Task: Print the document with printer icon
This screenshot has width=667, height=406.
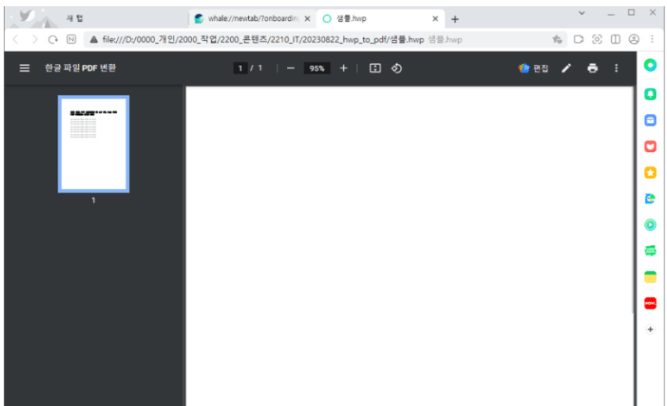Action: coord(593,68)
